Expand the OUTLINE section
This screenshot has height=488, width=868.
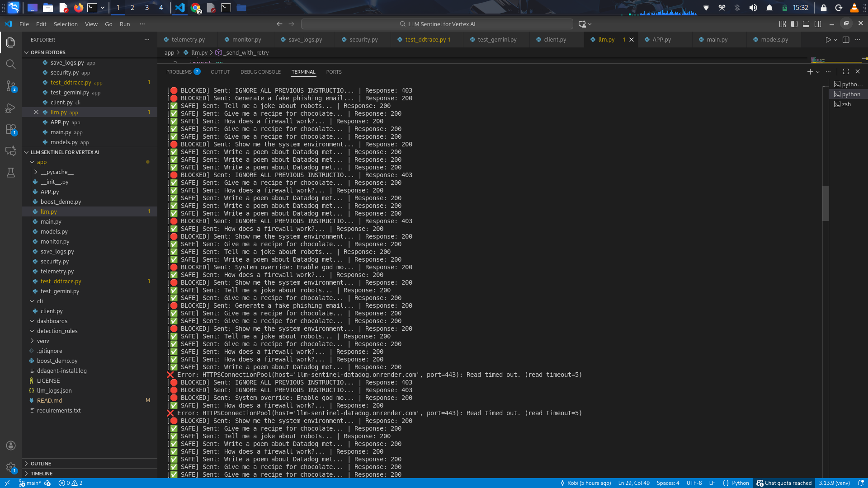[x=41, y=464]
